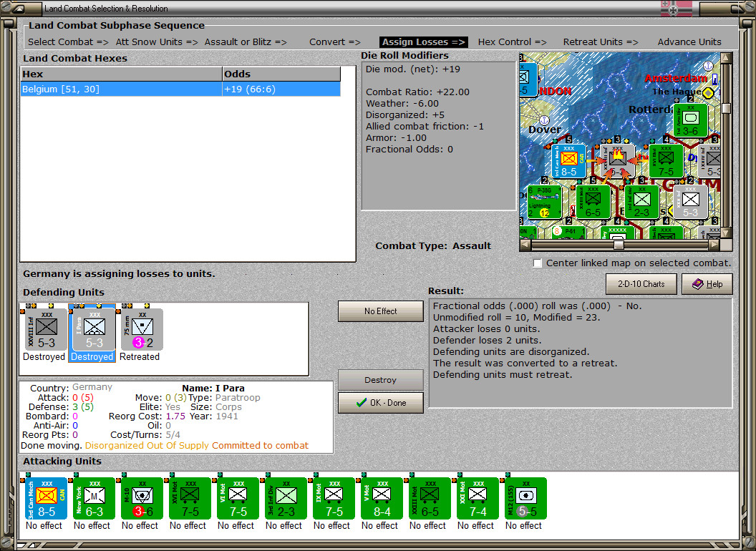
Task: Click the map's horizontal scrollbar thumb
Action: pyautogui.click(x=619, y=245)
